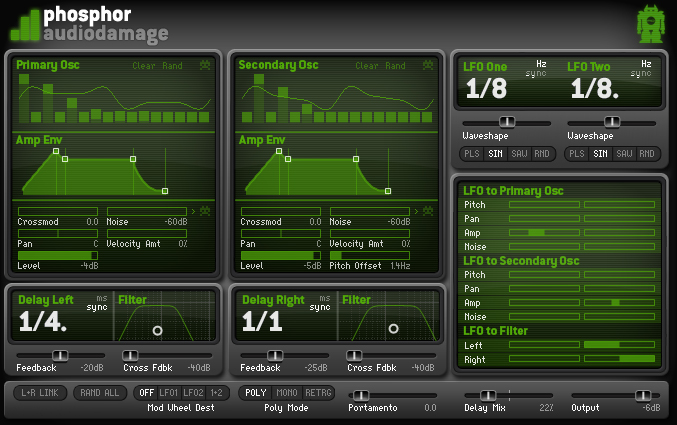Click LFO One bar for Primary Osc Amp
Viewport: 677px width, 425px height.
tap(544, 232)
